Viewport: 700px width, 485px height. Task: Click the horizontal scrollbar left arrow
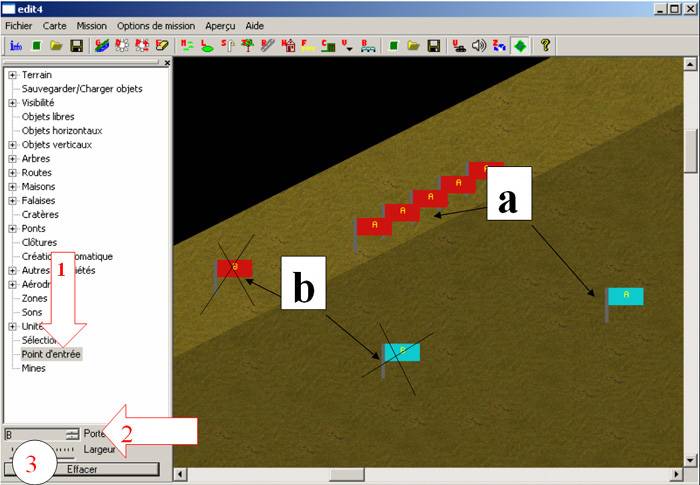point(181,474)
